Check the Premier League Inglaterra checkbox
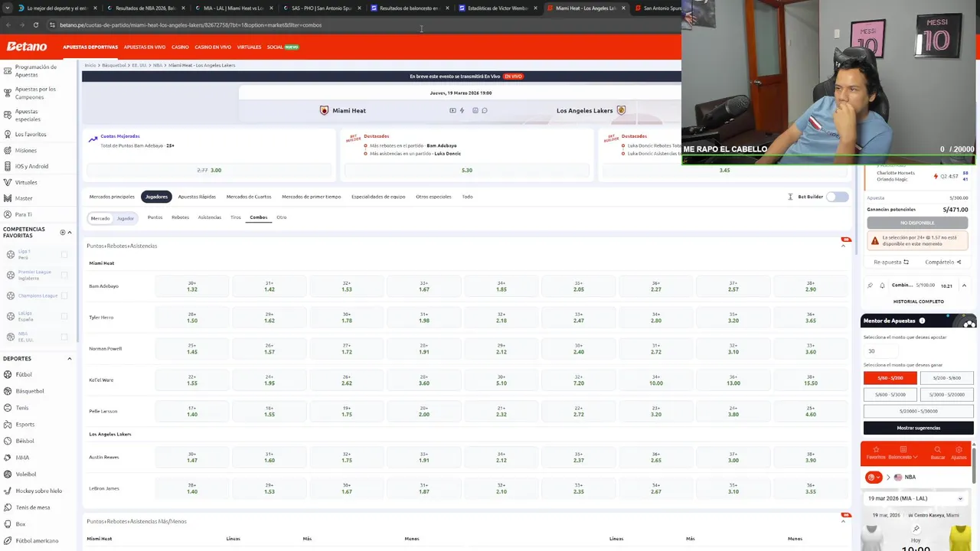 (64, 275)
